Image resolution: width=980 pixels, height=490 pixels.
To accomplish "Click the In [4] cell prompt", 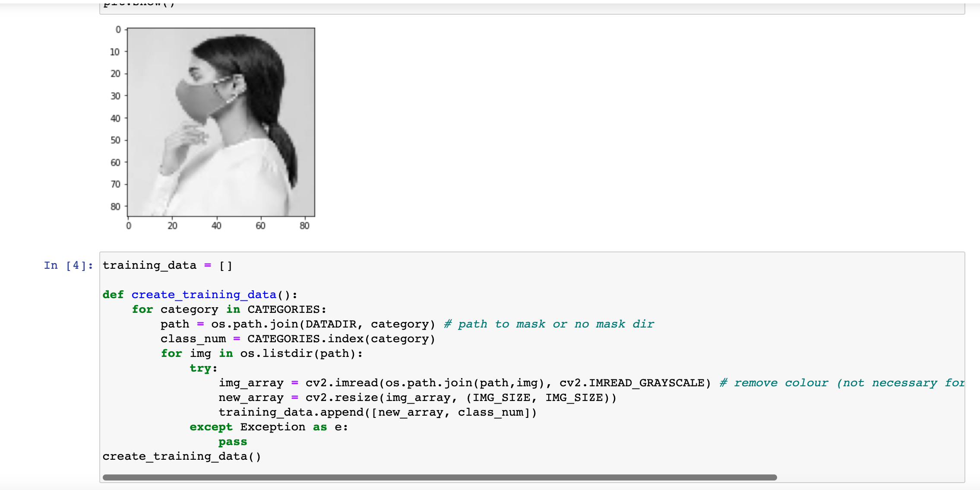I will point(68,265).
